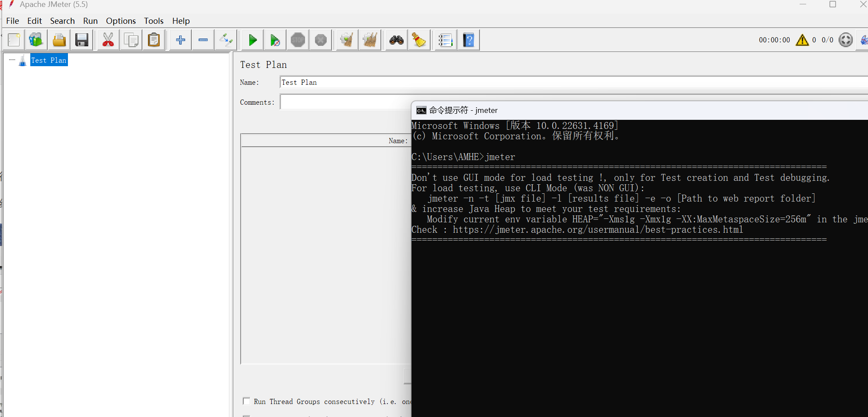Open Function Helper dialog icon

[x=445, y=40]
